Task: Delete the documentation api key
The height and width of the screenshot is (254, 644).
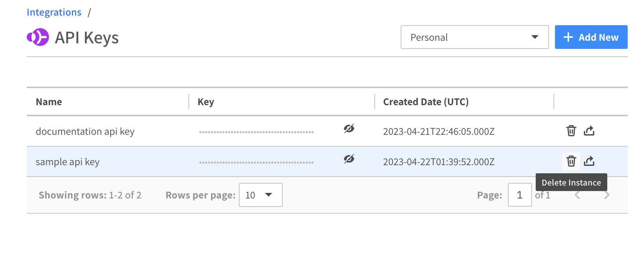Action: (x=571, y=131)
